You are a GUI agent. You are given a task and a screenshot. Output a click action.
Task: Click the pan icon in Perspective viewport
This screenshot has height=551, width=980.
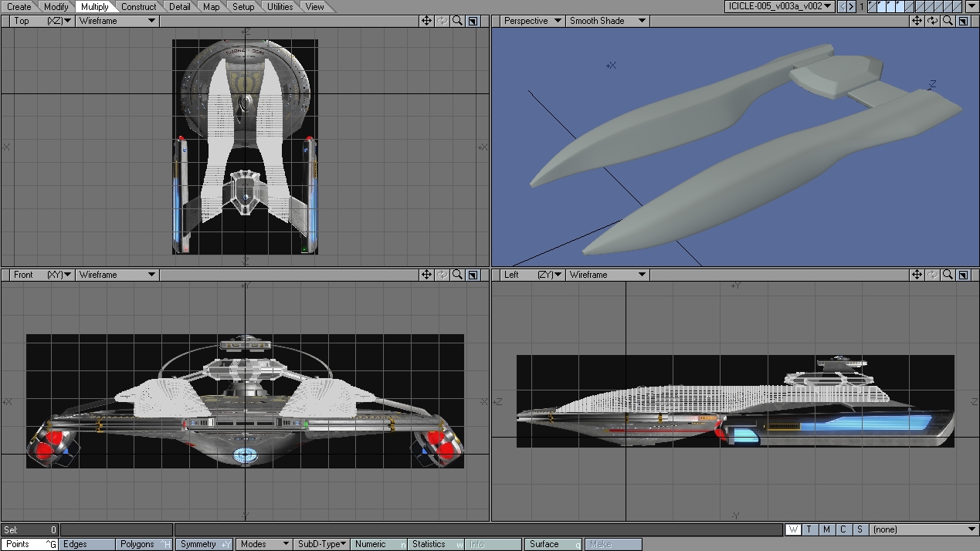click(917, 21)
